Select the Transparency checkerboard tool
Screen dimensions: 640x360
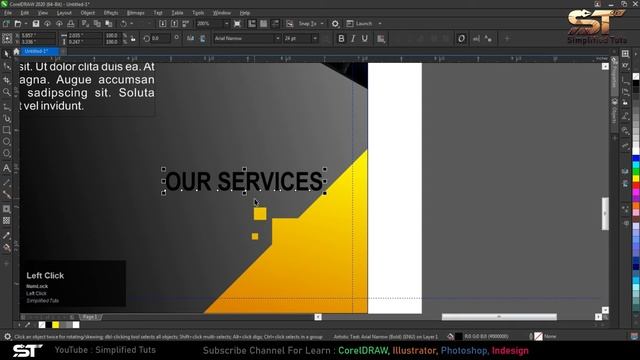tap(7, 221)
